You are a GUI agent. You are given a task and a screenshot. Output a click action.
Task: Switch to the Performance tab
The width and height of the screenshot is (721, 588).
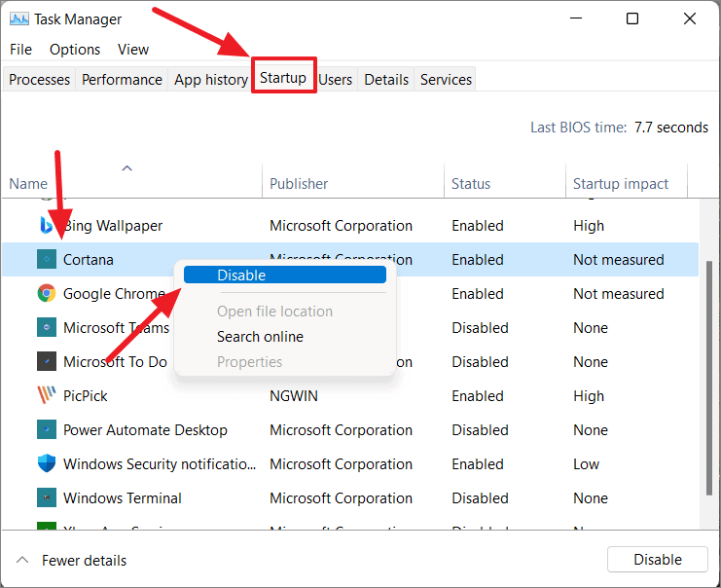click(122, 80)
